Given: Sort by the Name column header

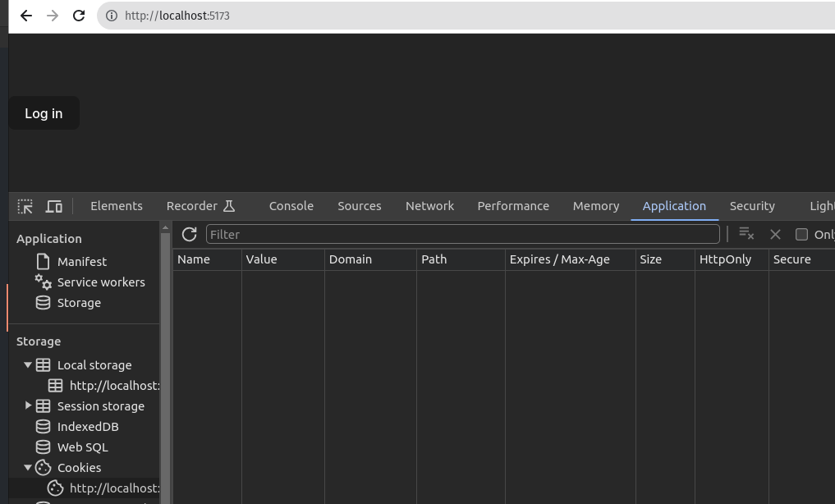Looking at the screenshot, I should pyautogui.click(x=207, y=259).
